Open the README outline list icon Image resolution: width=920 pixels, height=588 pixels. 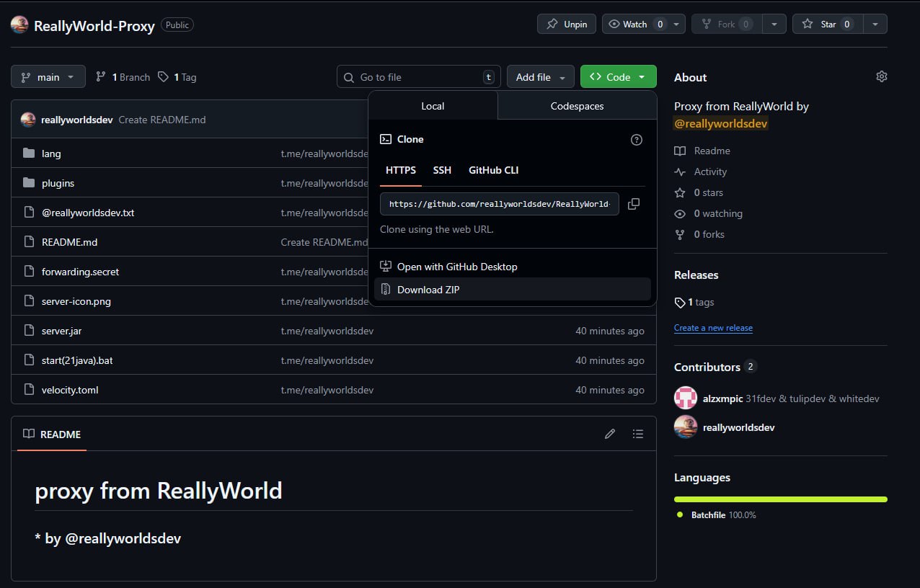coord(637,433)
